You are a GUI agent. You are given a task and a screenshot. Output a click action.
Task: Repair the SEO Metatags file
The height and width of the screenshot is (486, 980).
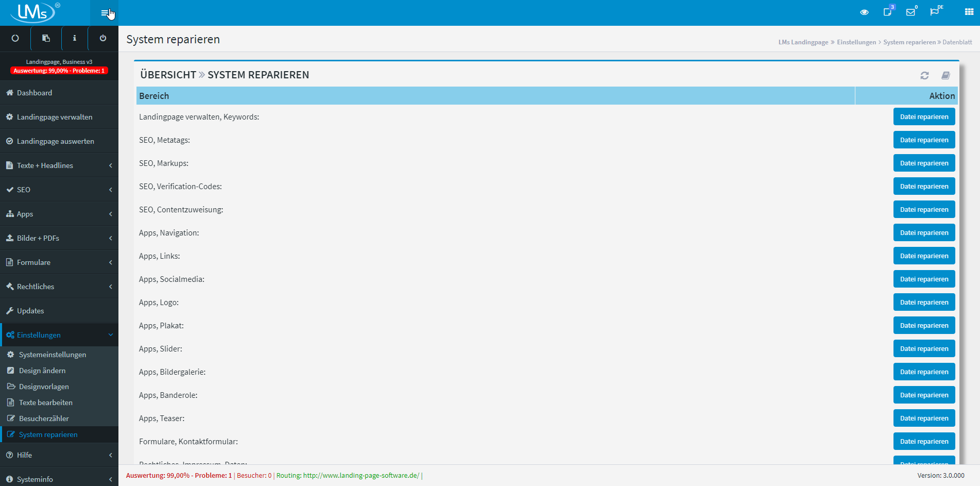(x=924, y=139)
